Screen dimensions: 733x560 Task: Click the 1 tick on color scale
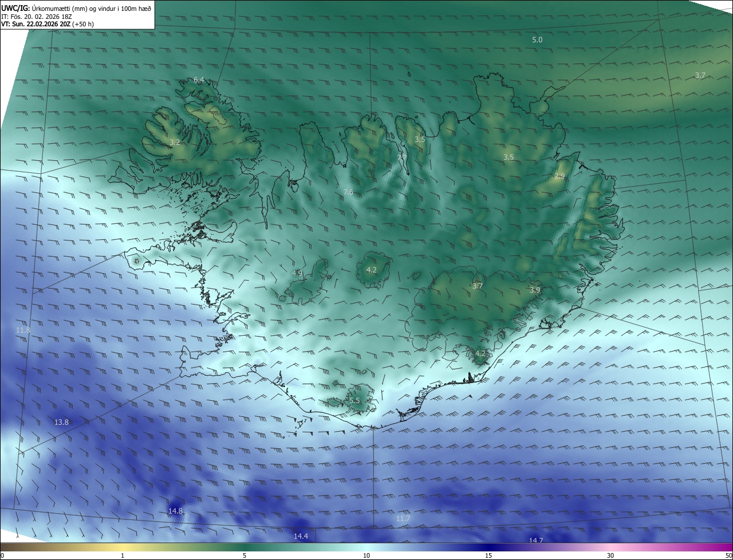(123, 555)
